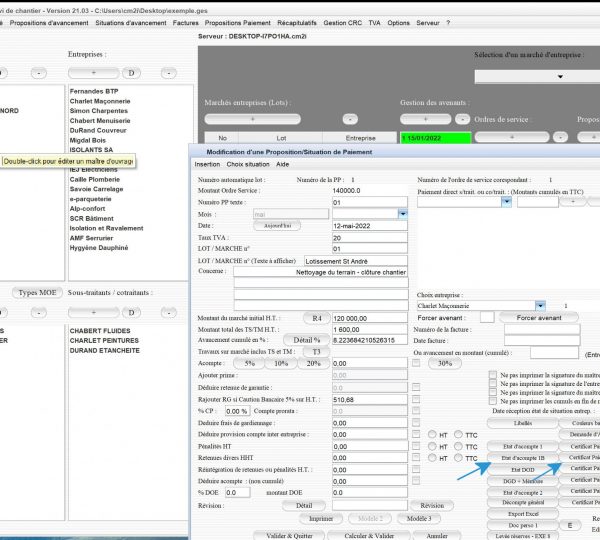The height and width of the screenshot is (540, 600).
Task: Click Etat d'acompte 1B button
Action: (x=523, y=458)
